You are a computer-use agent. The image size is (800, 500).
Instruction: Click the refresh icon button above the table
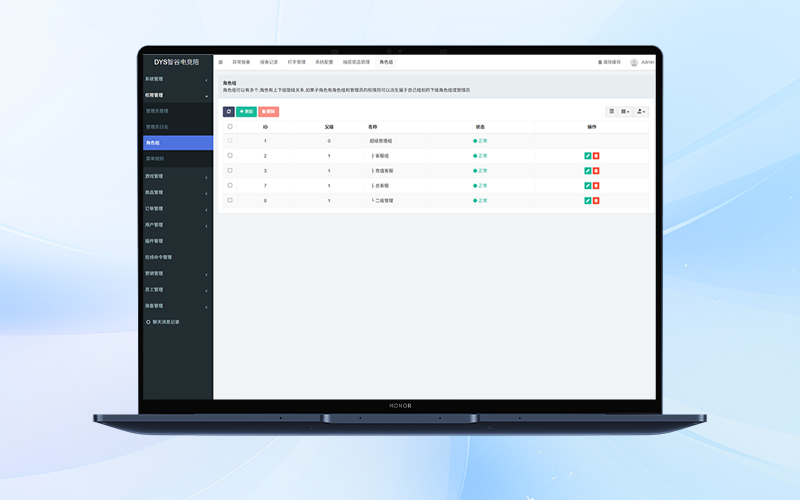229,111
